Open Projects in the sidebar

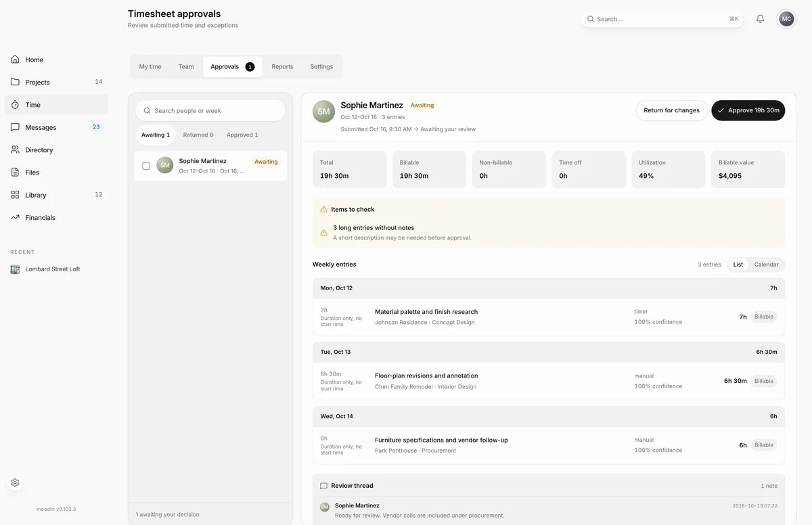click(x=56, y=82)
